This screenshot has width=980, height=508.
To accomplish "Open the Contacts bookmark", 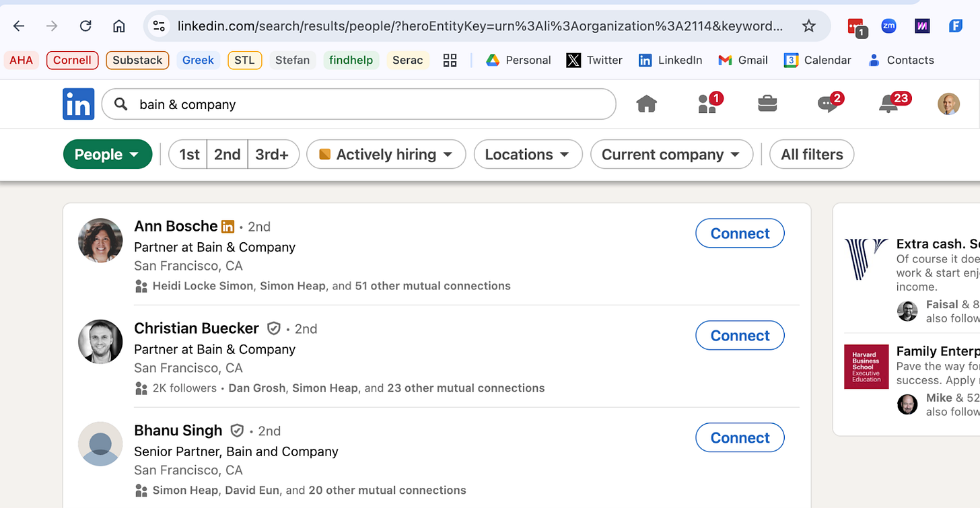I will coord(901,60).
